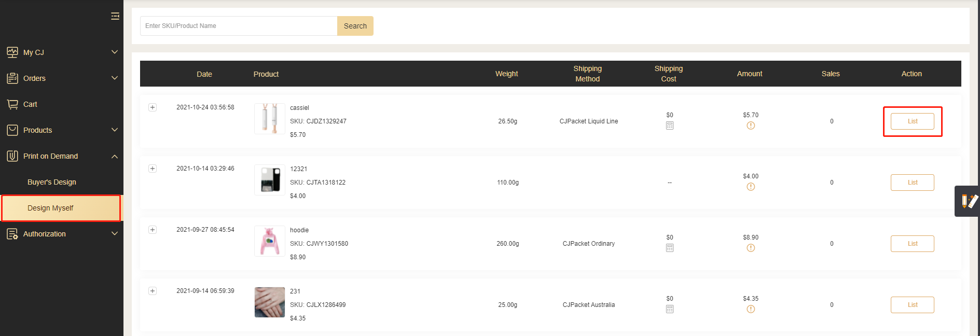Open Buyer's Design submenu item
980x336 pixels.
52,182
